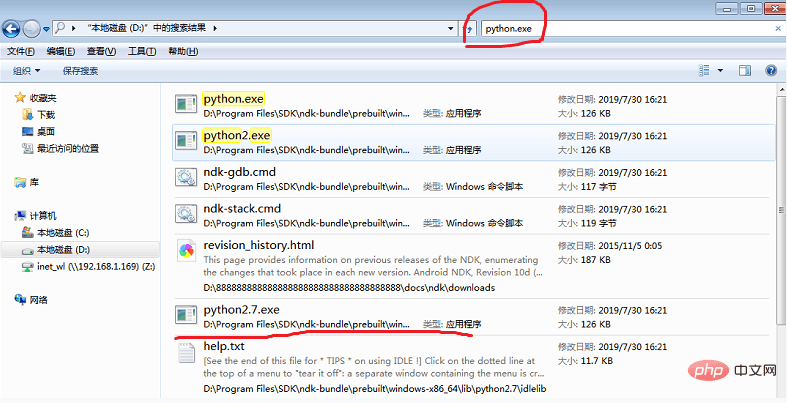Select 下载 under favorites

39,115
